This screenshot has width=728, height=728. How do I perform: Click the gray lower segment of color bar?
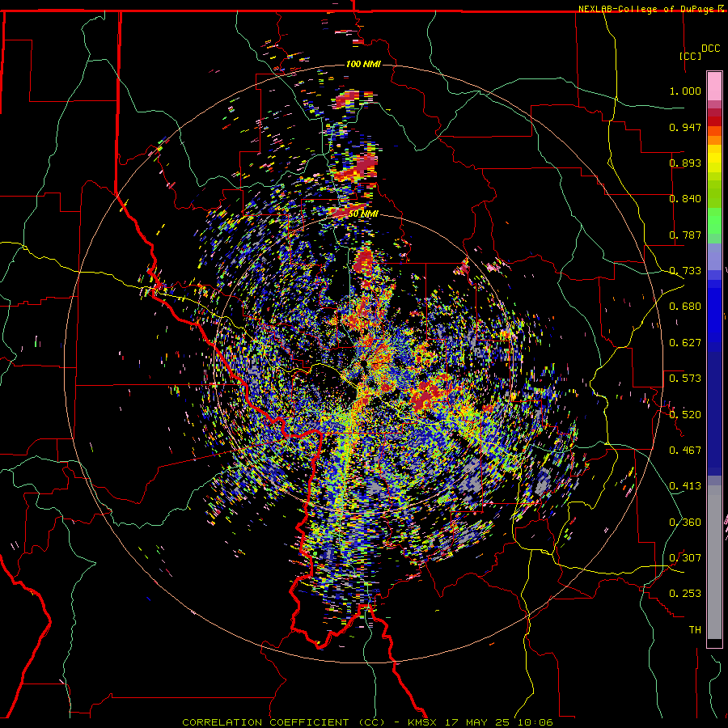pyautogui.click(x=714, y=562)
